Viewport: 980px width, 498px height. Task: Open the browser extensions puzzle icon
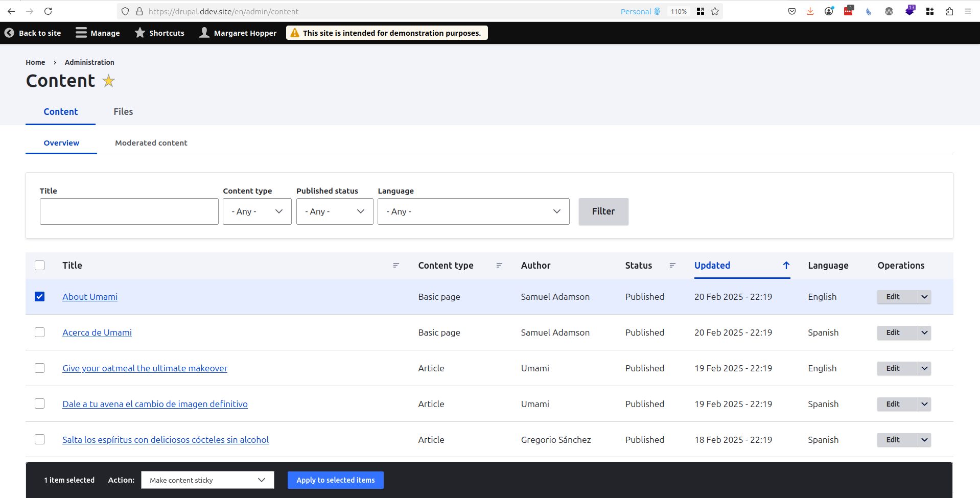pos(949,11)
